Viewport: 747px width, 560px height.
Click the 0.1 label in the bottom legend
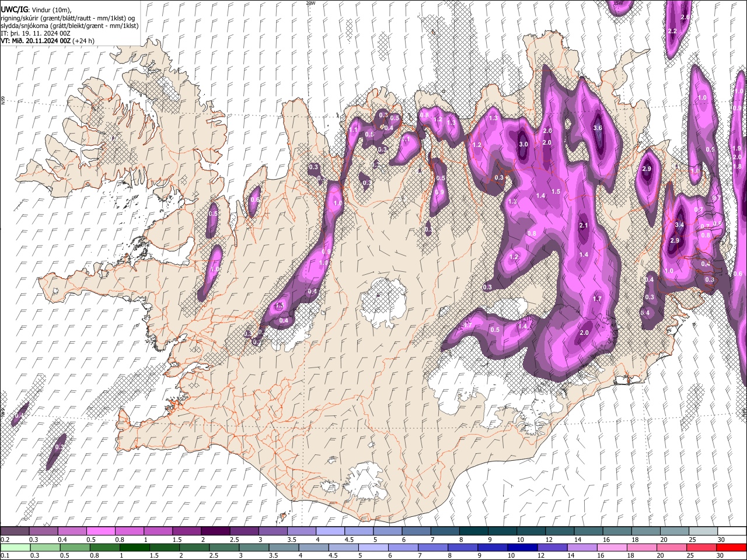click(5, 556)
